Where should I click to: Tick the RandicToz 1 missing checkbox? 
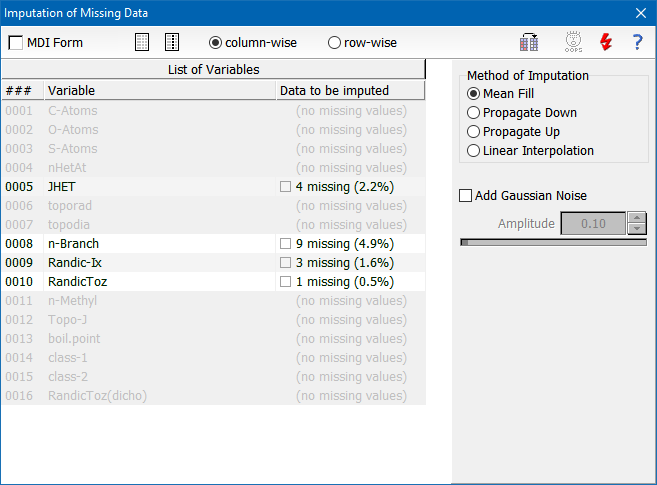(x=285, y=281)
